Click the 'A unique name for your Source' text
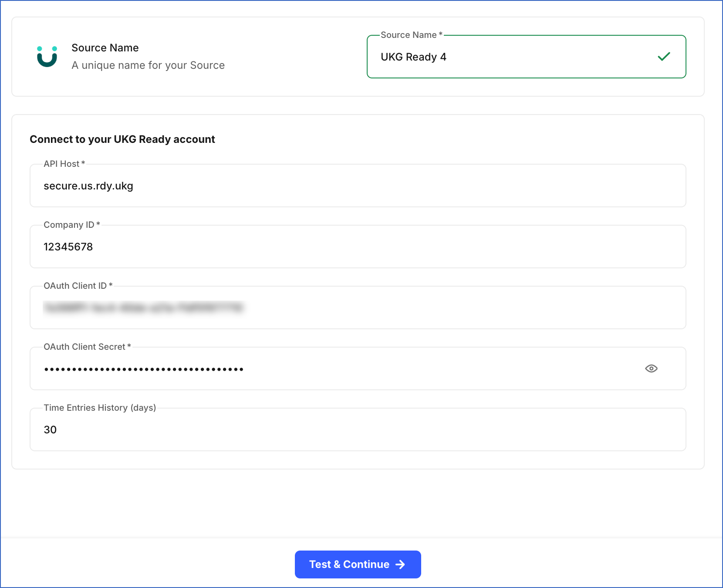The width and height of the screenshot is (723, 588). [x=148, y=65]
